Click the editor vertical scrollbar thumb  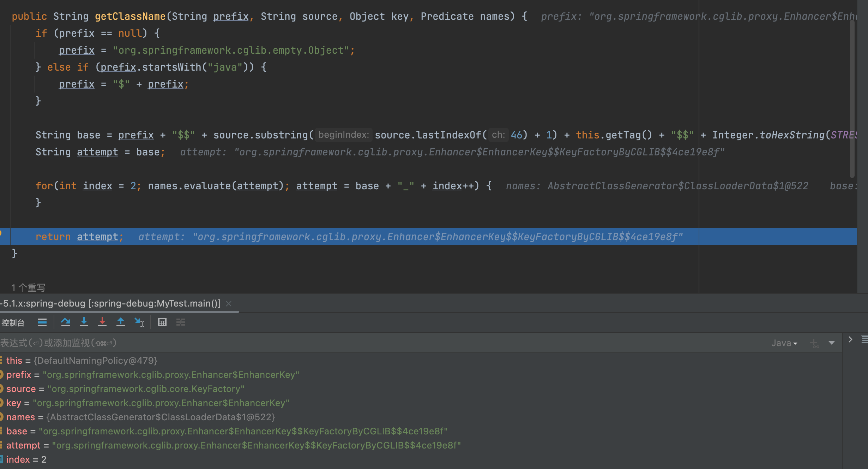[852, 99]
